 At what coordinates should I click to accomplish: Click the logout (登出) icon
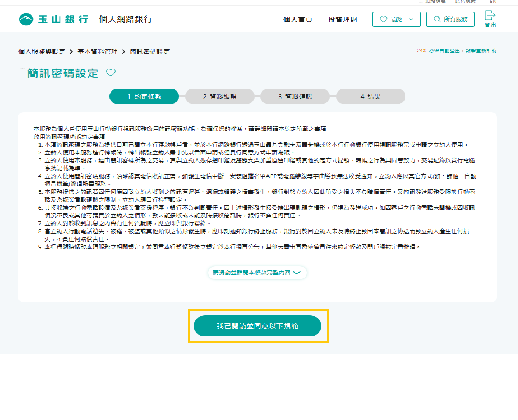490,19
